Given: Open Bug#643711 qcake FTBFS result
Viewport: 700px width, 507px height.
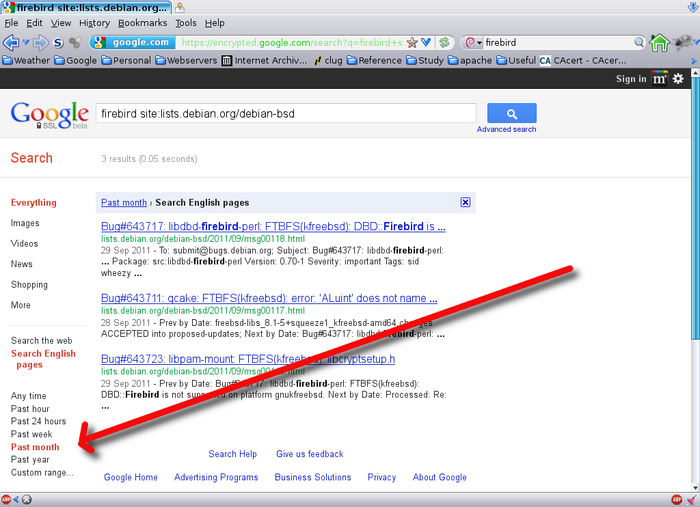Looking at the screenshot, I should tap(269, 298).
